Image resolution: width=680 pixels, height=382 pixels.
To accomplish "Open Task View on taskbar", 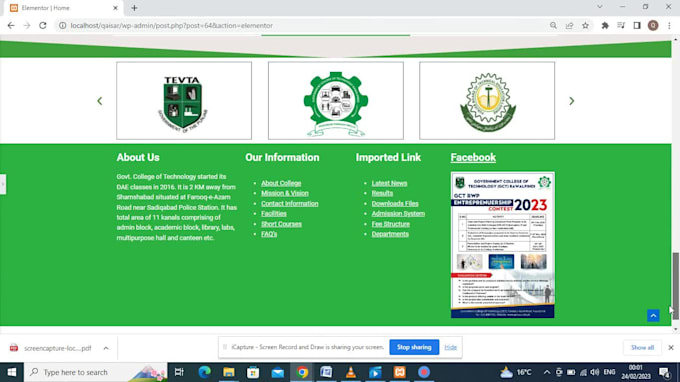I will coord(179,372).
